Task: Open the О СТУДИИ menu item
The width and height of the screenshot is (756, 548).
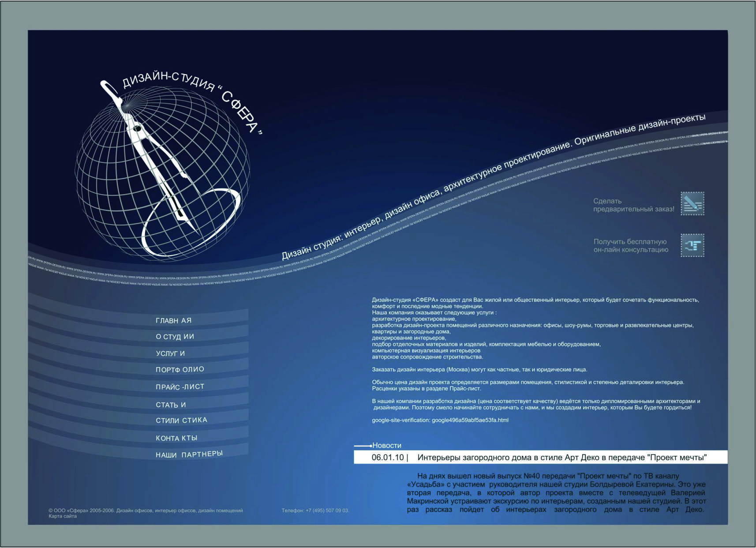Action: click(x=175, y=337)
